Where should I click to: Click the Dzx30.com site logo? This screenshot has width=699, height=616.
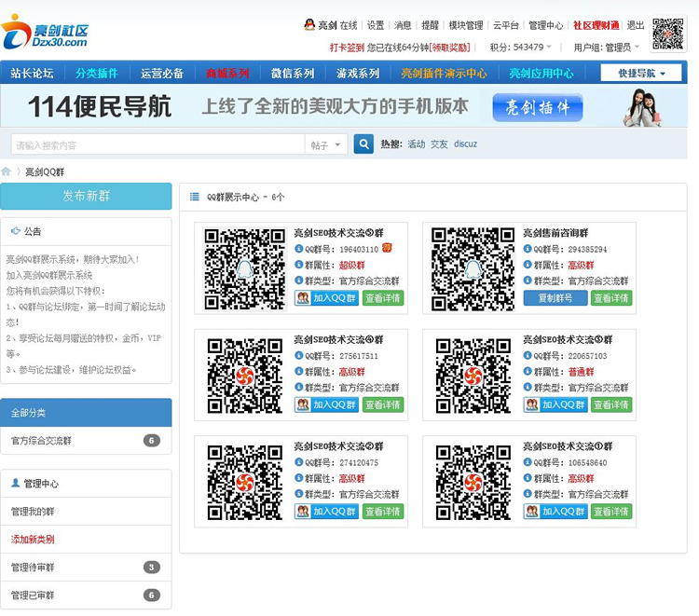point(45,32)
